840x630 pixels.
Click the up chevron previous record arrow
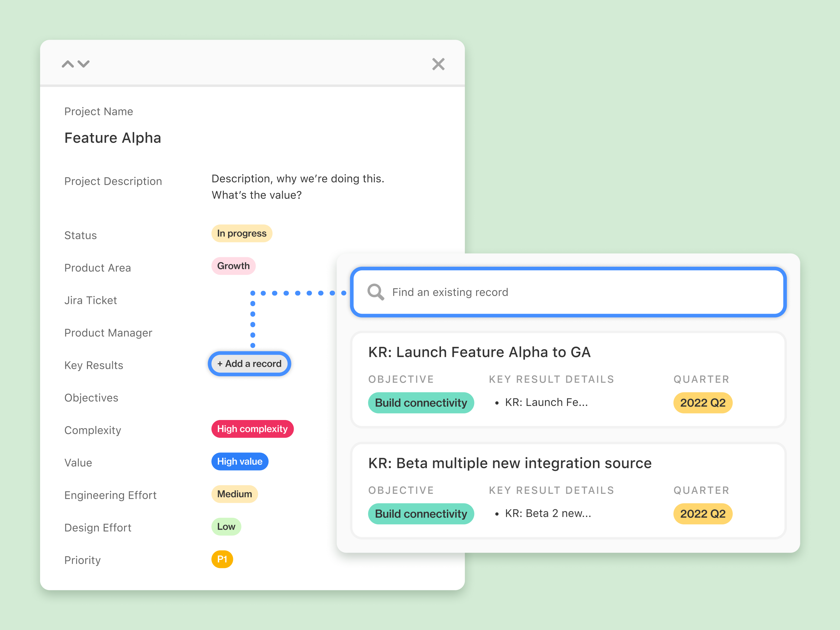[x=68, y=64]
